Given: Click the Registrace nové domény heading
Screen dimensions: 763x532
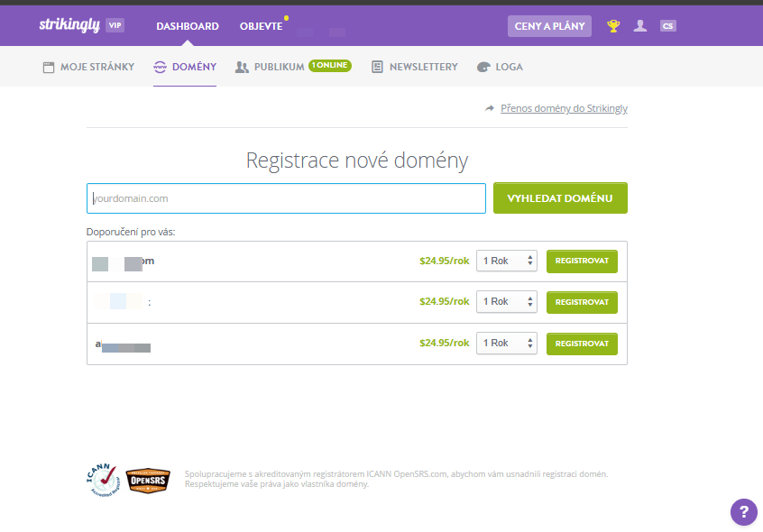Looking at the screenshot, I should pos(356,160).
